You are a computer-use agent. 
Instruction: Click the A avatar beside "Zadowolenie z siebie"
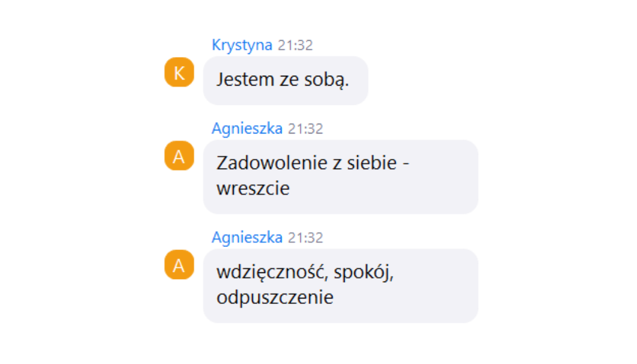179,155
